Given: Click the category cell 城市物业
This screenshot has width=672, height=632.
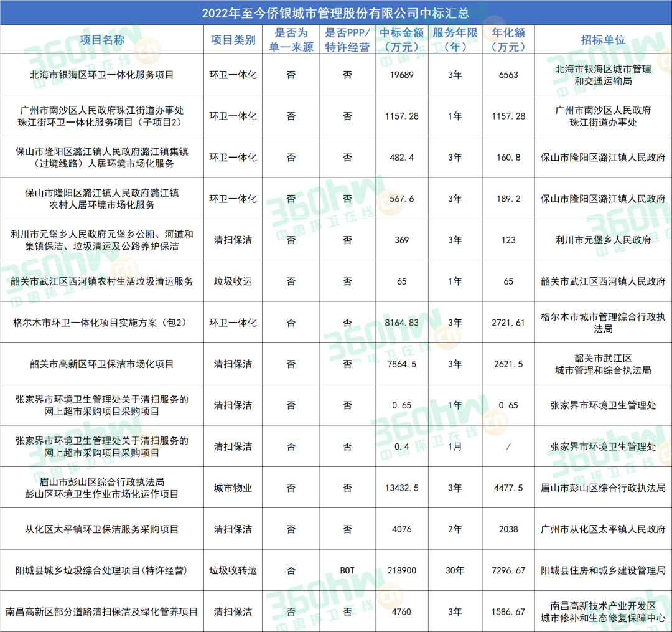Looking at the screenshot, I should 233,488.
